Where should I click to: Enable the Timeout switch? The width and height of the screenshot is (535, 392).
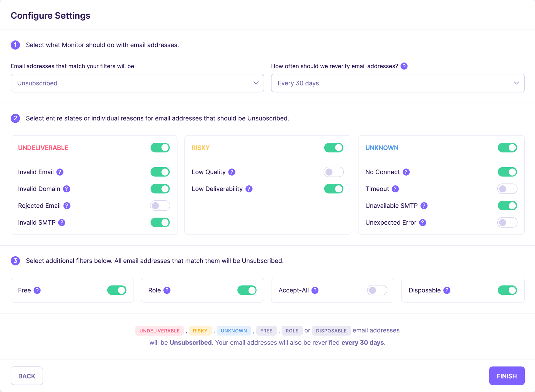507,189
